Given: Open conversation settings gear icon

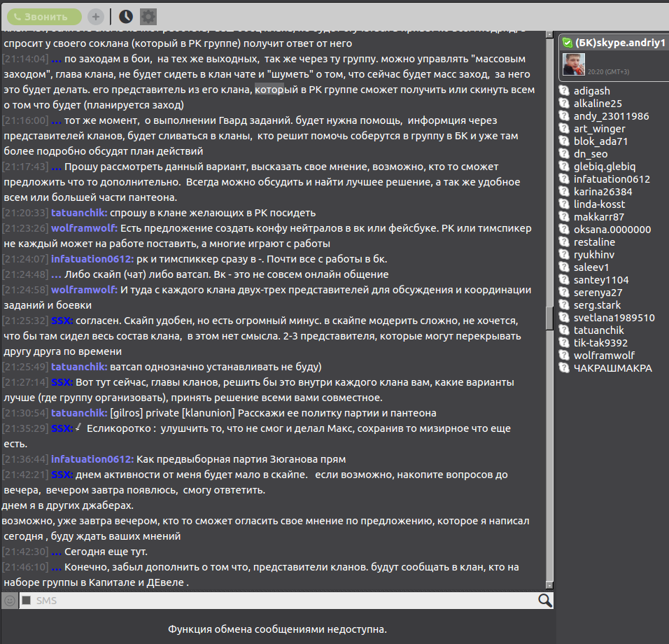Looking at the screenshot, I should pyautogui.click(x=148, y=17).
